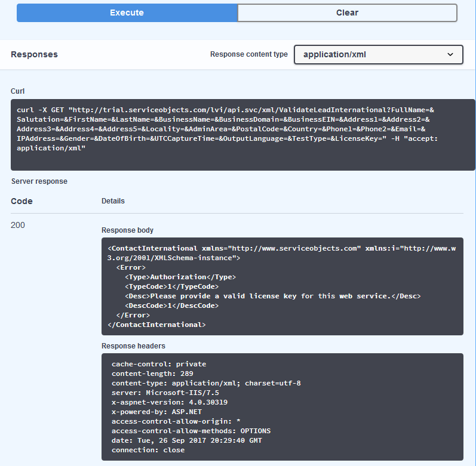Click the blue Execute button

(x=127, y=13)
